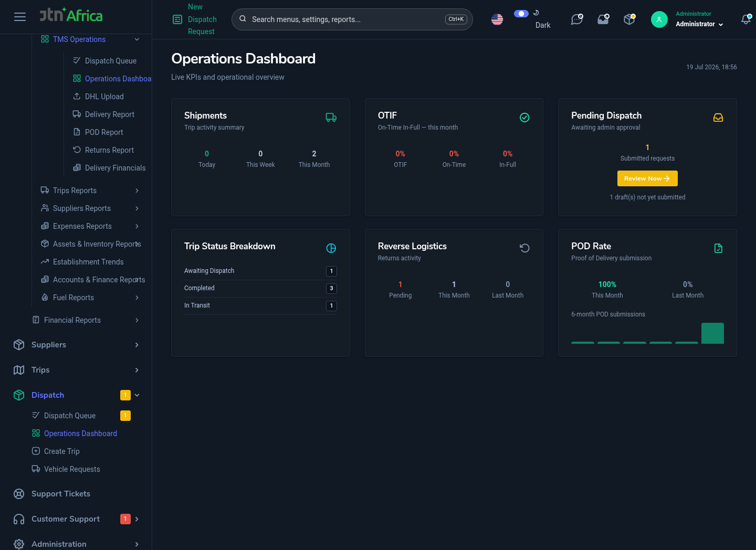Click the In Transit status row
Viewport: 756px width, 550px height.
[260, 305]
